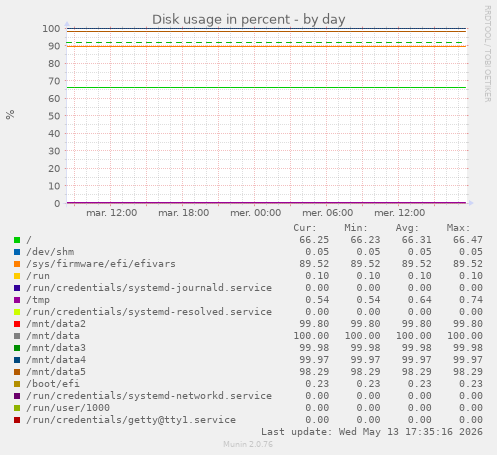Image resolution: width=497 pixels, height=455 pixels.
Task: Click the brown swatch for /mnt/data5
Action: (x=17, y=372)
